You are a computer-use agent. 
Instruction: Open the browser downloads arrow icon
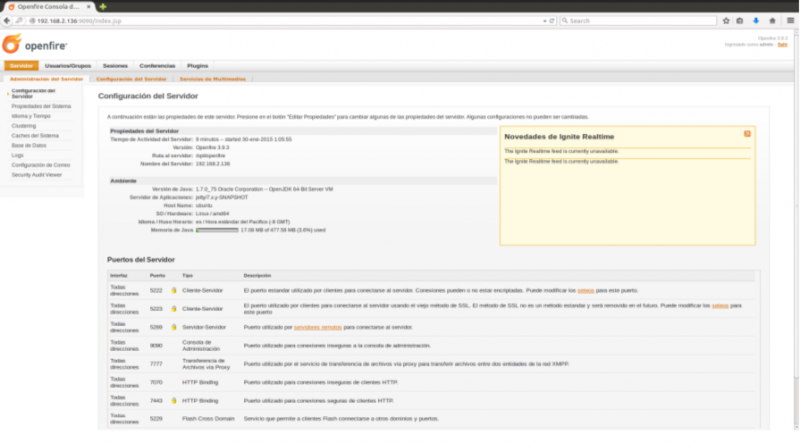(755, 19)
